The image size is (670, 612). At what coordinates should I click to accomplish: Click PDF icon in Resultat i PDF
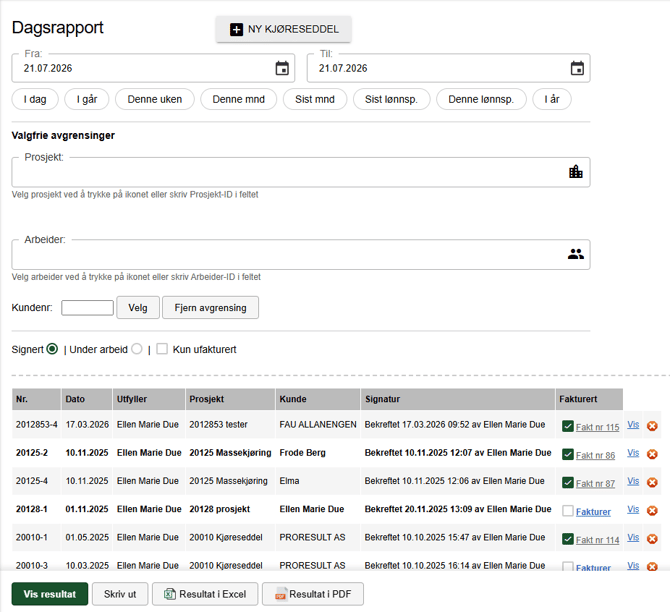click(280, 594)
